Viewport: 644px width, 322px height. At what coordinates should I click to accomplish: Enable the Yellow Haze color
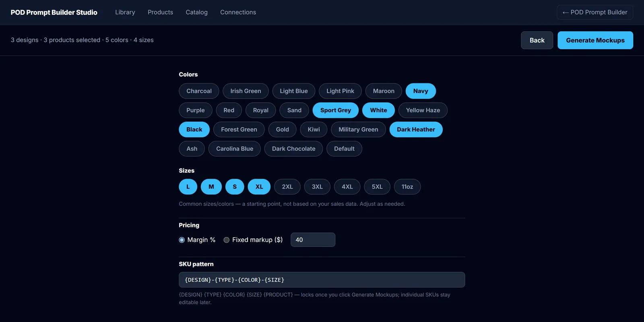[x=423, y=110]
